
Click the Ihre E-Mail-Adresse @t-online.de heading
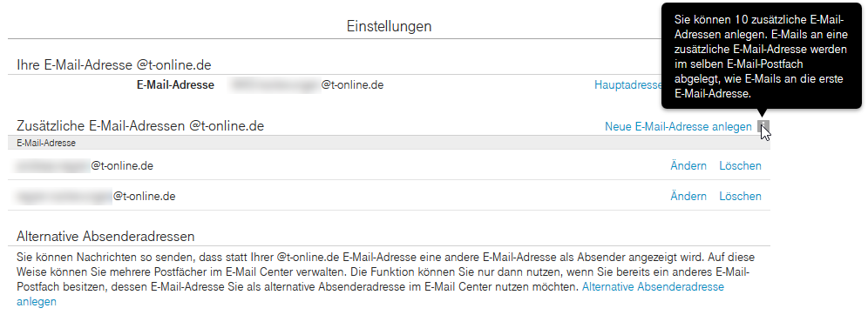point(114,64)
